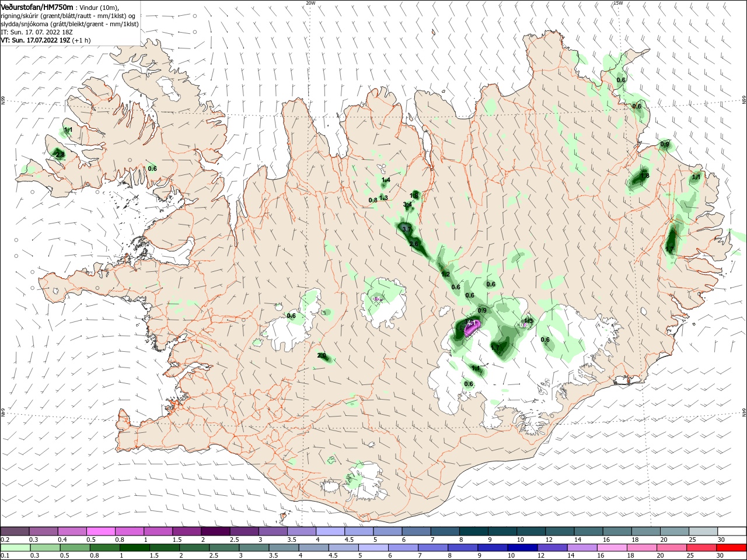Click lower legend swatch between 0.5 and 0.8
This screenshot has width=747, height=560.
75,548
